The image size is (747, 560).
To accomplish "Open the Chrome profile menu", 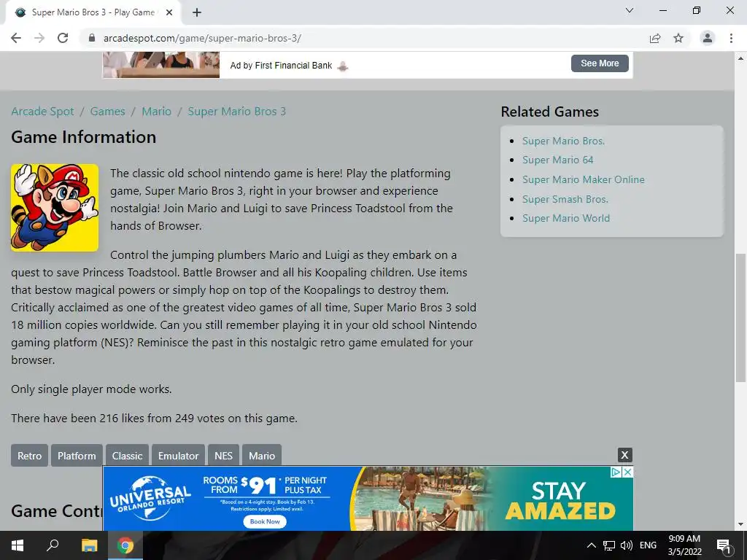I will [708, 38].
